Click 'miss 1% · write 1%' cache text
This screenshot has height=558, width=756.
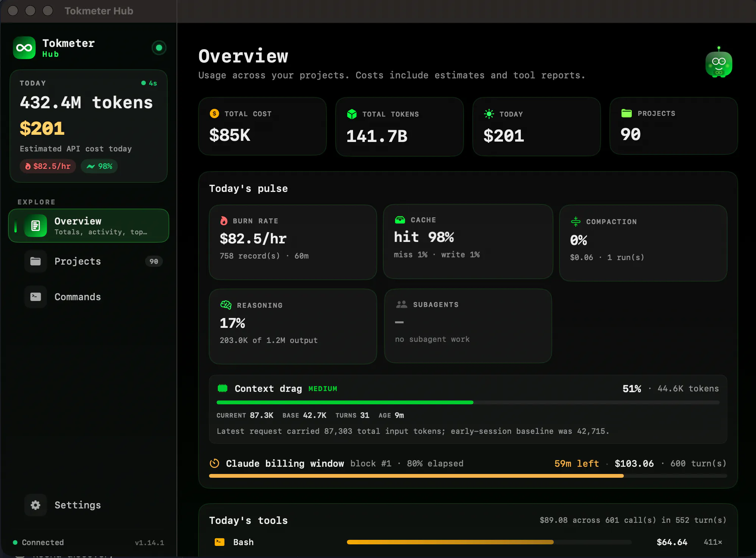click(437, 255)
